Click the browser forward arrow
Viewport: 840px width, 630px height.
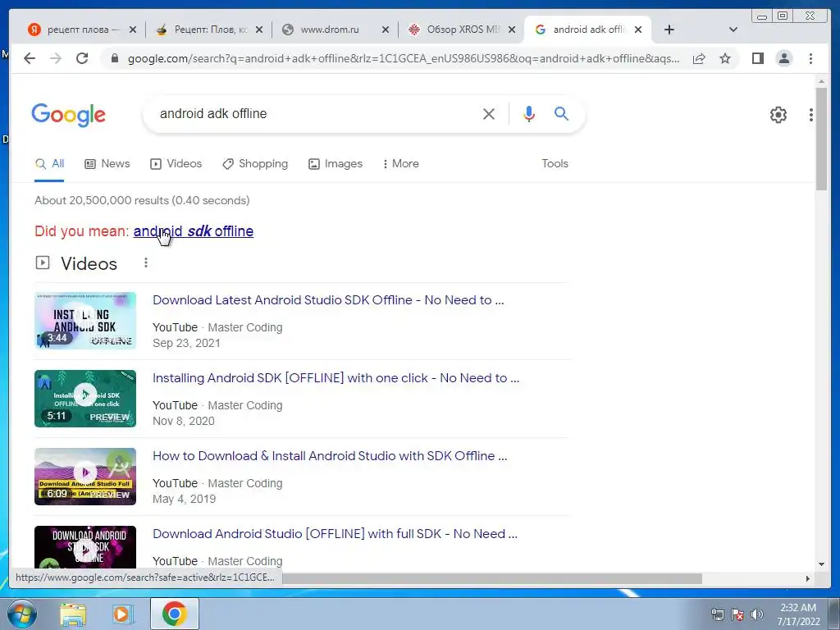(56, 58)
